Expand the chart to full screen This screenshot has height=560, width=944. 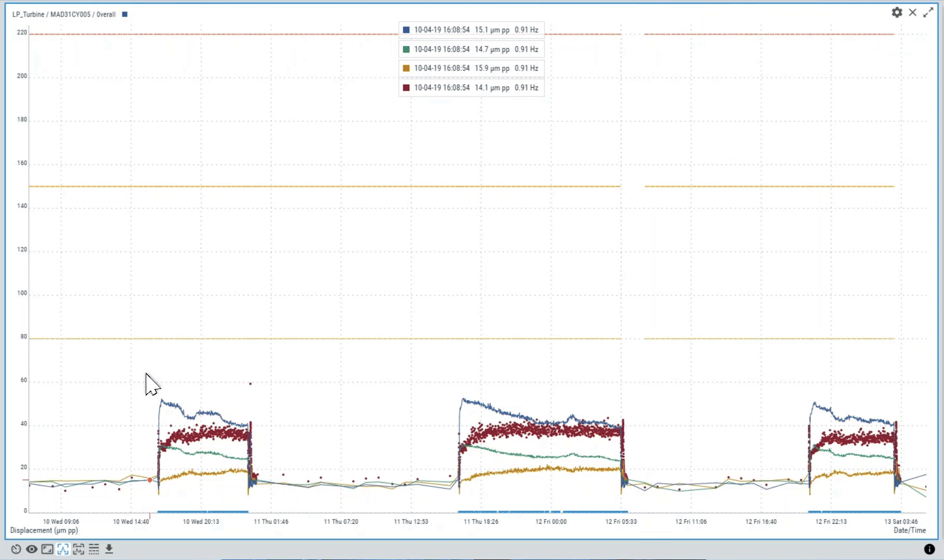928,12
